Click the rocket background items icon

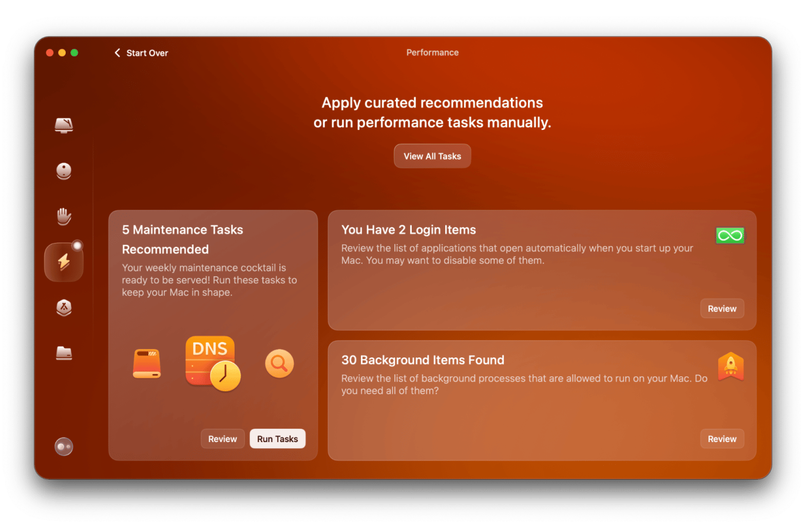(731, 366)
